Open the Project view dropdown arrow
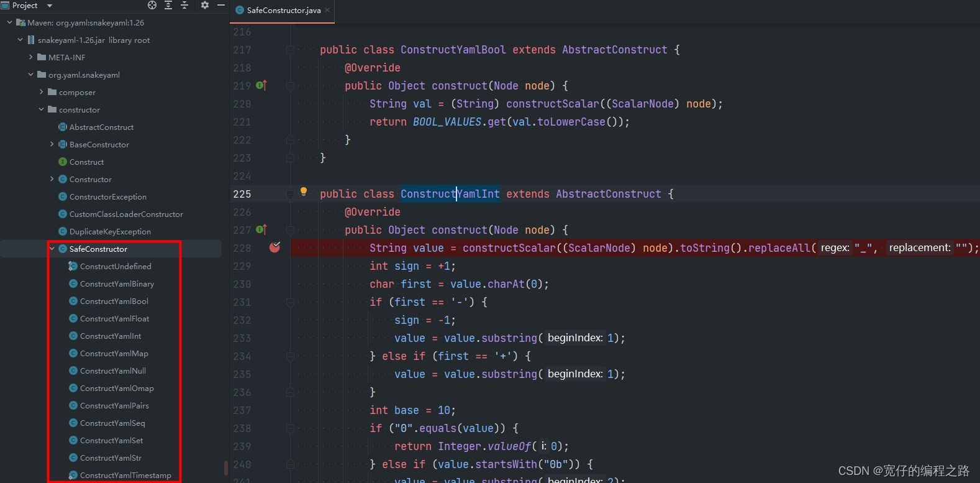980x483 pixels. 50,6
